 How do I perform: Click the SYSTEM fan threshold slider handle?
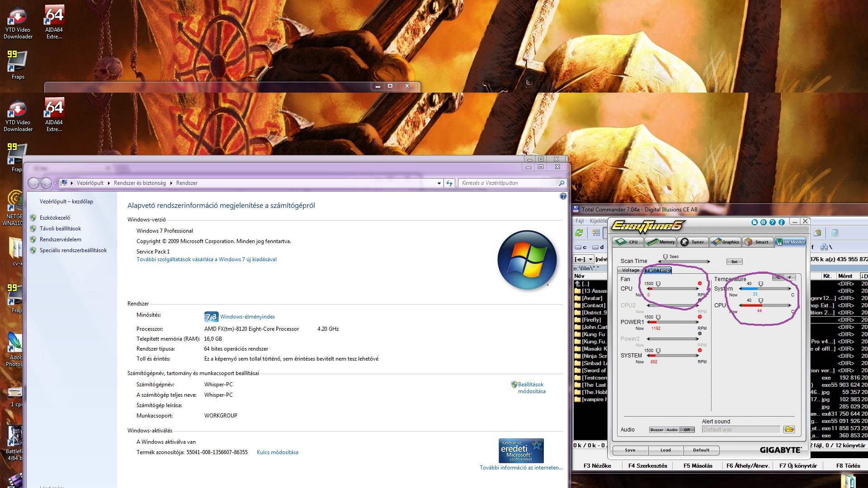[x=658, y=351]
